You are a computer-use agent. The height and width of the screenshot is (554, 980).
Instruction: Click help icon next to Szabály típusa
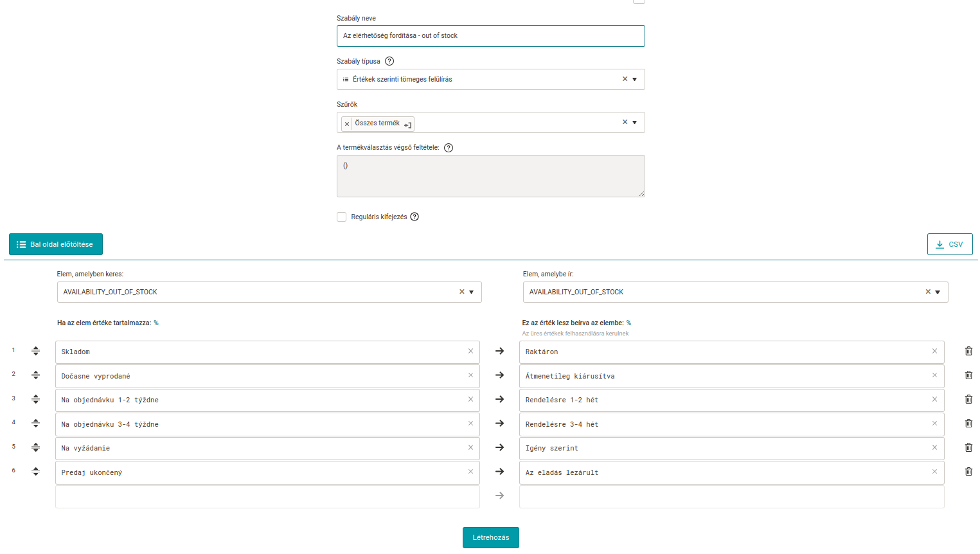tap(389, 61)
